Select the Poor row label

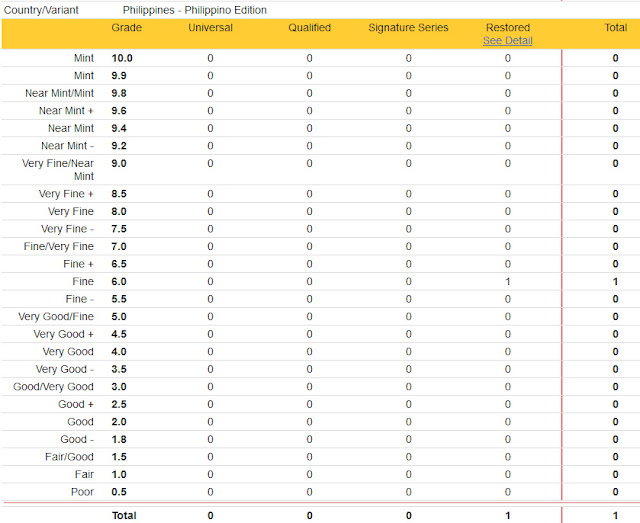point(82,492)
